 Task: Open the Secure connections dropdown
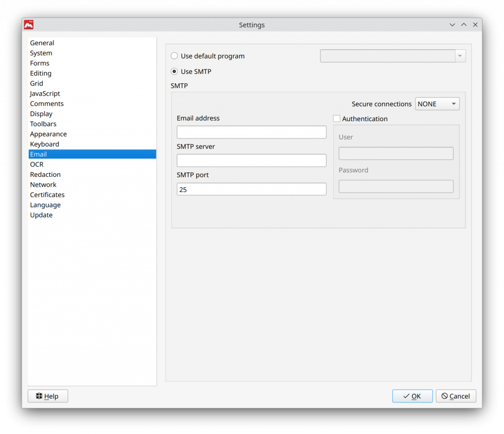pyautogui.click(x=437, y=103)
